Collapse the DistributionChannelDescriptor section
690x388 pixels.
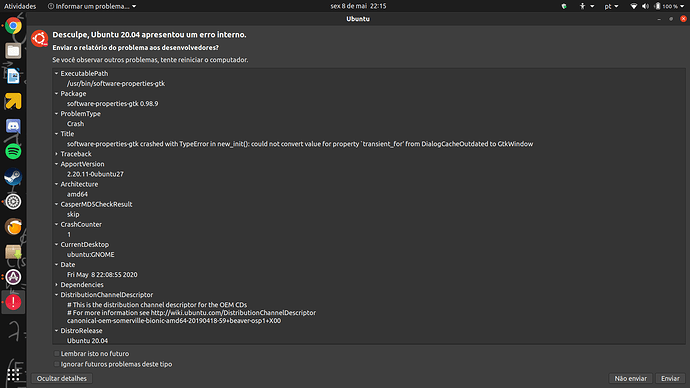(x=56, y=295)
